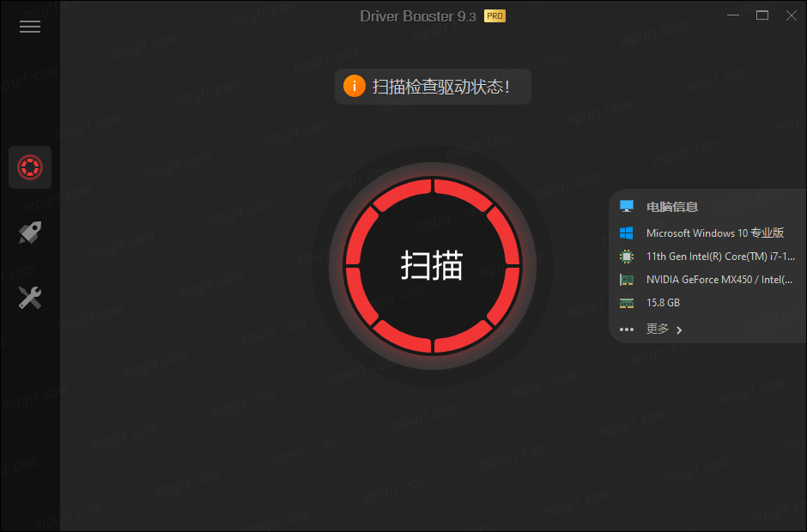Click the graphics card icon

click(627, 280)
